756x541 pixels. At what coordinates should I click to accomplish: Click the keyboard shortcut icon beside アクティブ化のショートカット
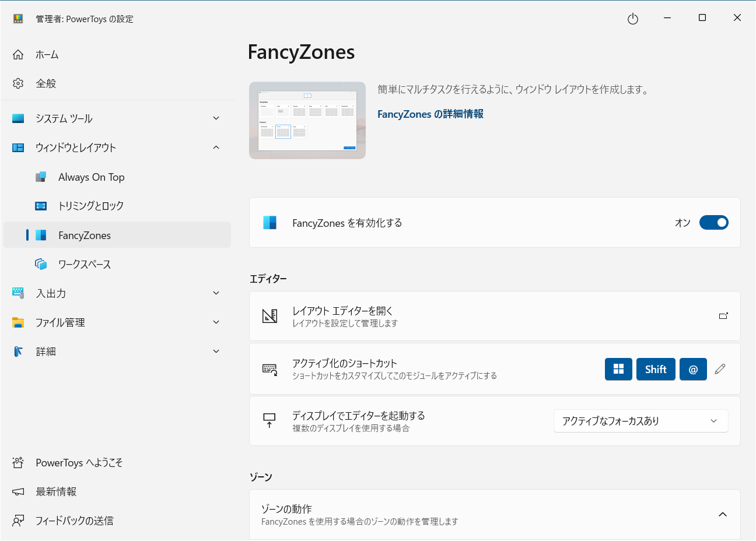click(x=270, y=368)
